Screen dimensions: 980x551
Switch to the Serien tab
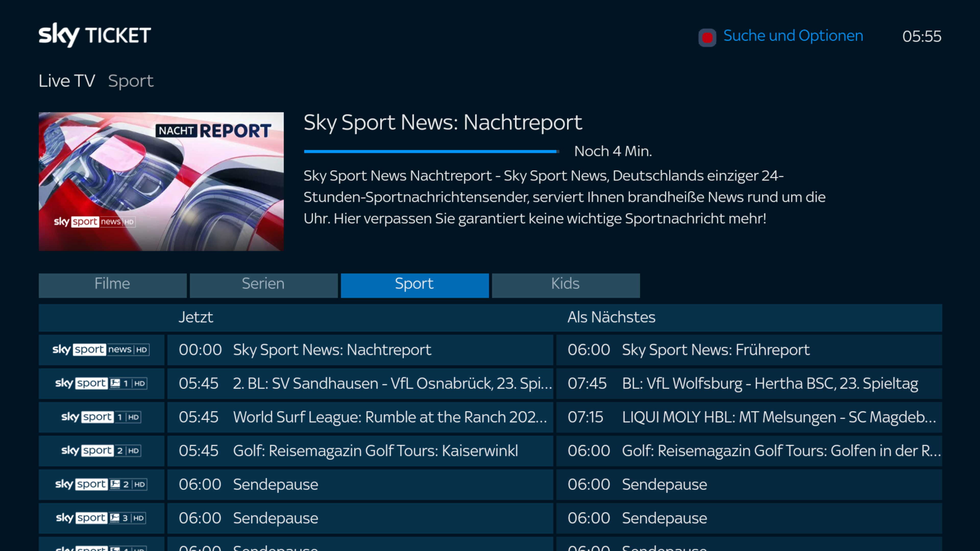(x=264, y=285)
